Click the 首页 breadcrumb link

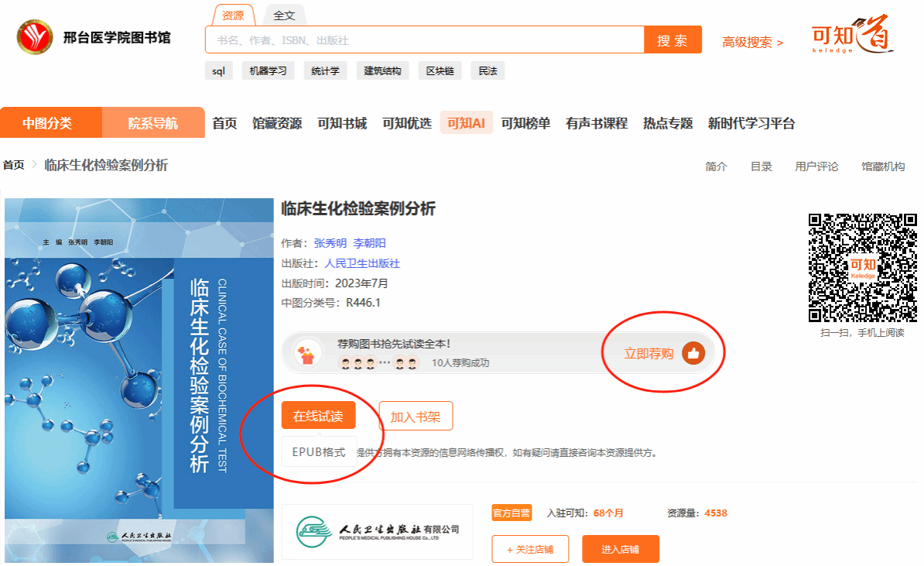14,165
